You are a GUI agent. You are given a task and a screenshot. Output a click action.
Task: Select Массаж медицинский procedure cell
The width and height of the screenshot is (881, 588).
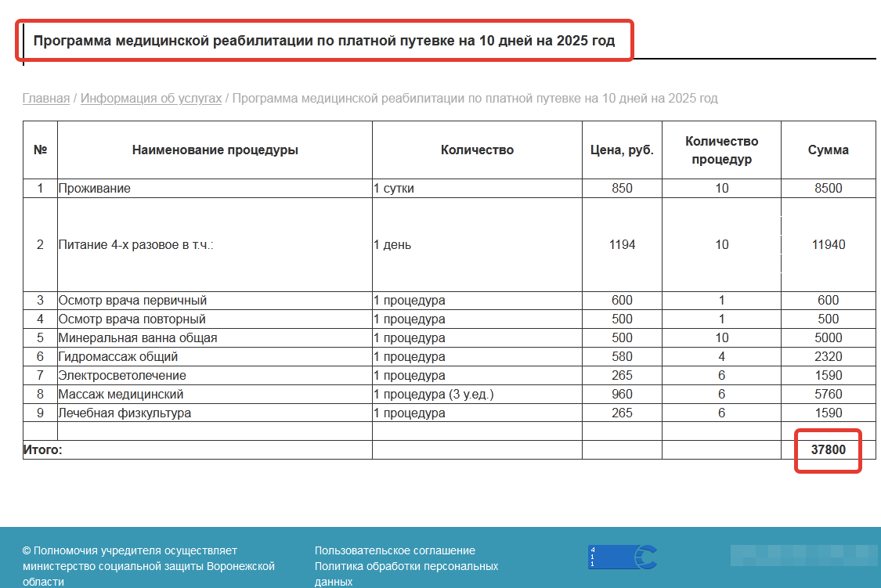point(121,395)
